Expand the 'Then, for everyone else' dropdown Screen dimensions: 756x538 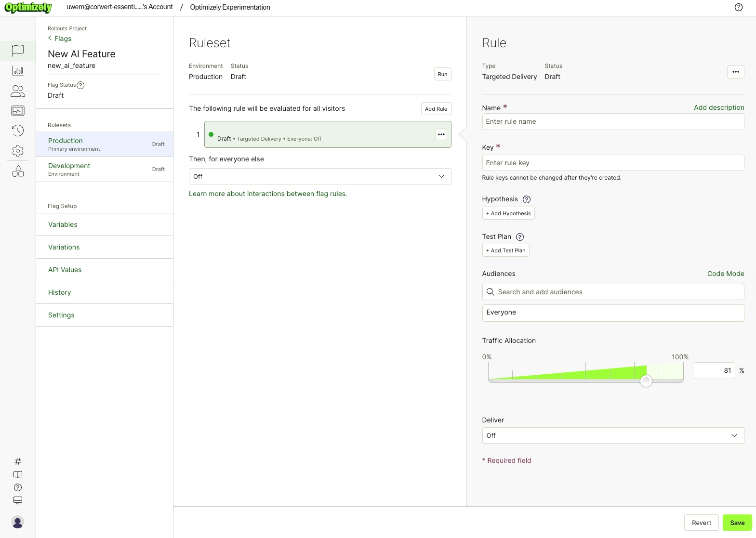(320, 176)
